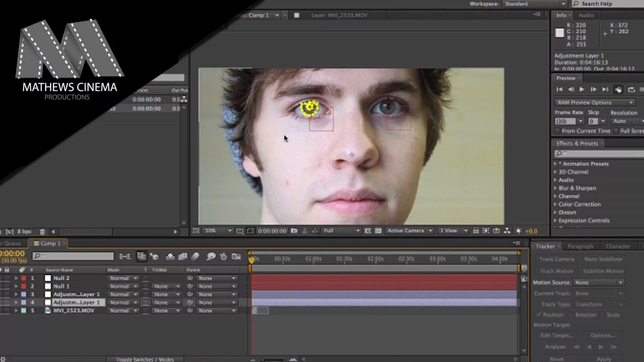Enable the motion blur timeline switch
The image size is (644, 362).
(x=195, y=257)
